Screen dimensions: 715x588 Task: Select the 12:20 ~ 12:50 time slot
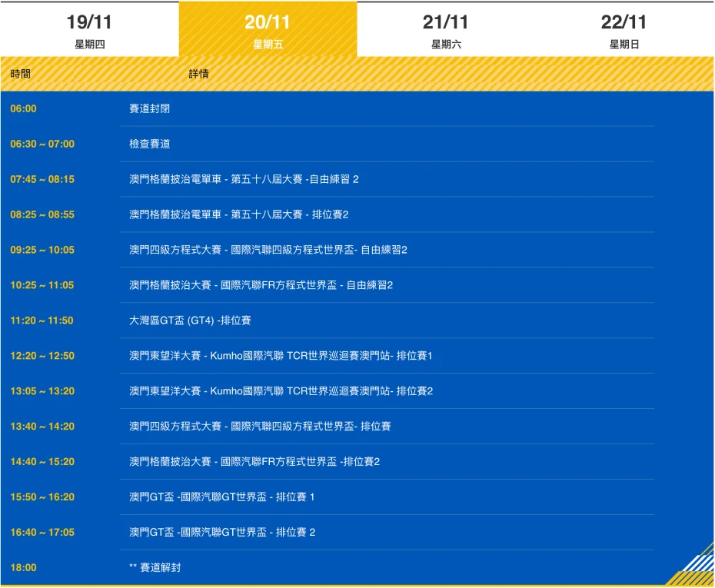(42, 356)
